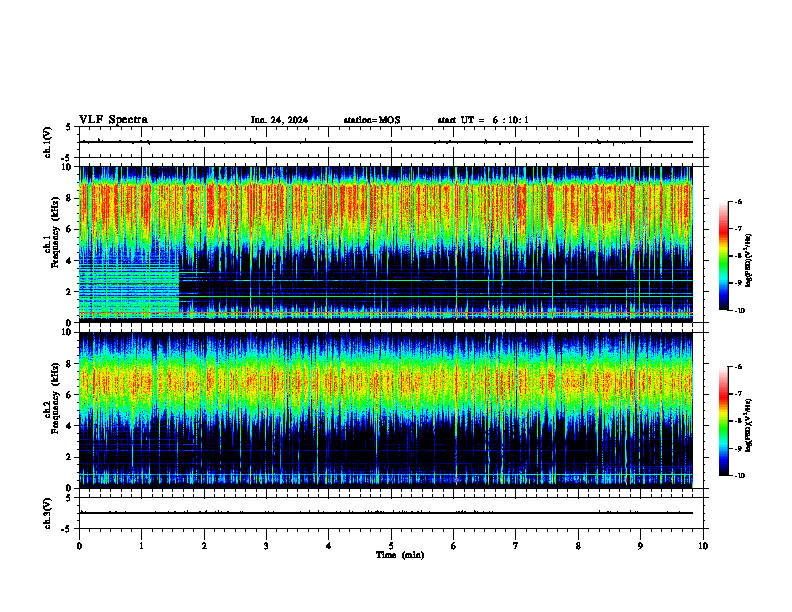Click the ch.2 spectrogram color scale bar

pos(724,421)
